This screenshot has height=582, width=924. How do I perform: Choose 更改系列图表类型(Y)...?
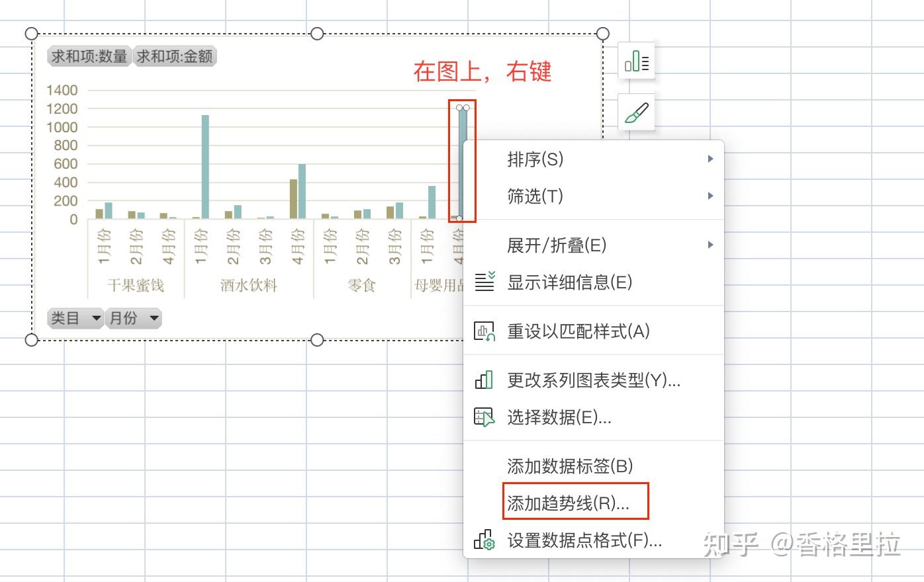pos(594,380)
